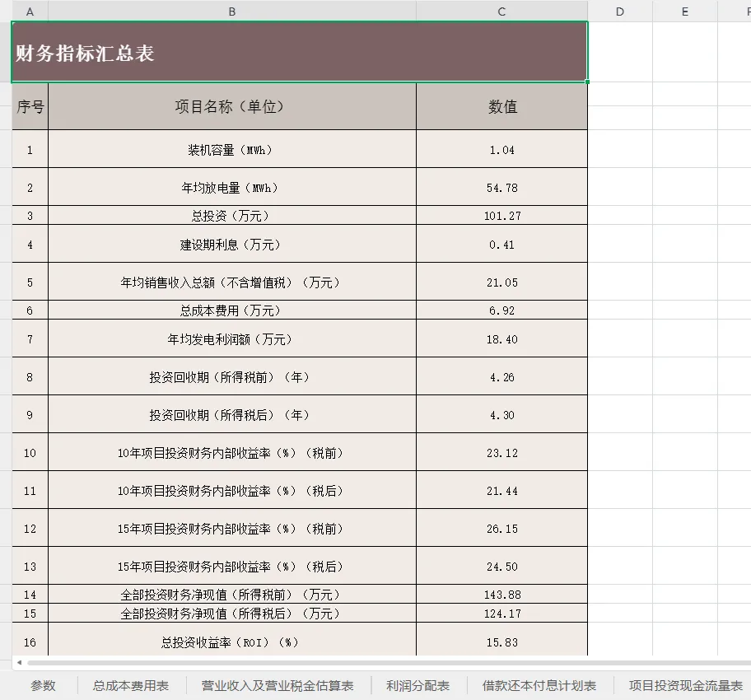Select value cell 1.04
The width and height of the screenshot is (751, 700).
(502, 149)
